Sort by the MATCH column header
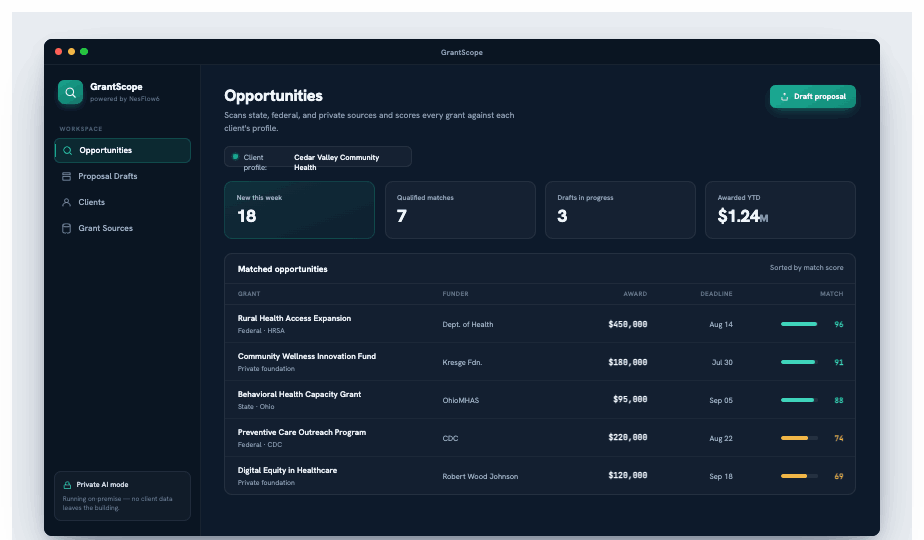 click(x=831, y=294)
